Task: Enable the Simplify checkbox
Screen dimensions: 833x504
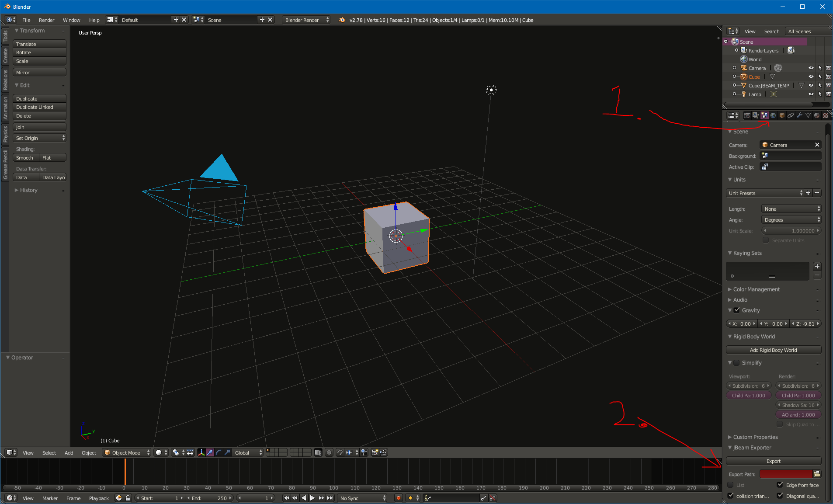Action: tap(737, 362)
